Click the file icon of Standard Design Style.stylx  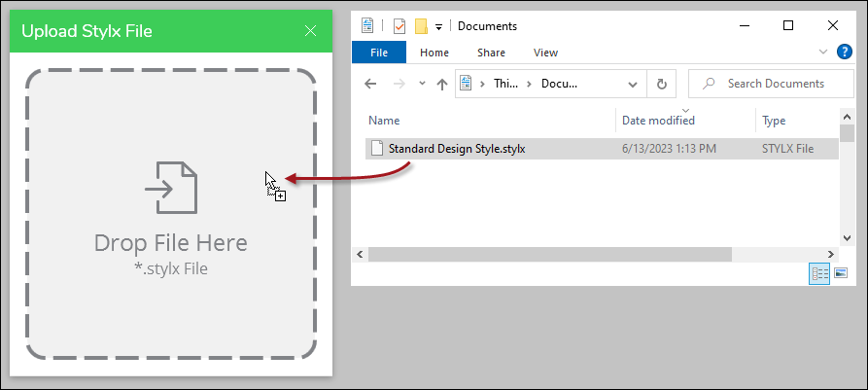(377, 149)
